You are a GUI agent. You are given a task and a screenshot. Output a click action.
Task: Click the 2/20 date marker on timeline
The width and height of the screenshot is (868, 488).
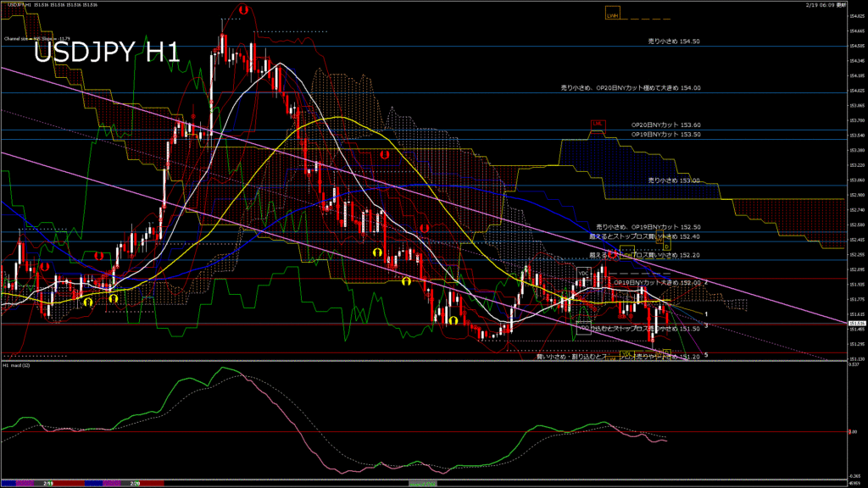click(x=135, y=484)
